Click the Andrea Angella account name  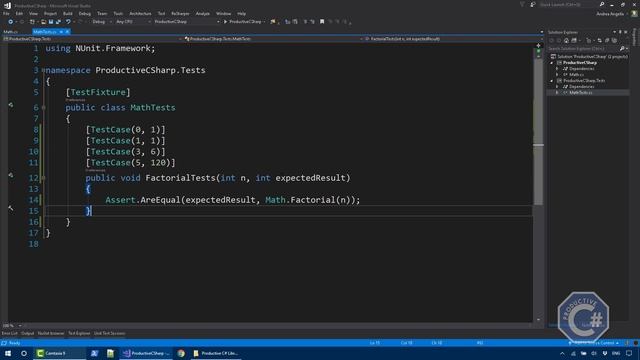coord(610,14)
